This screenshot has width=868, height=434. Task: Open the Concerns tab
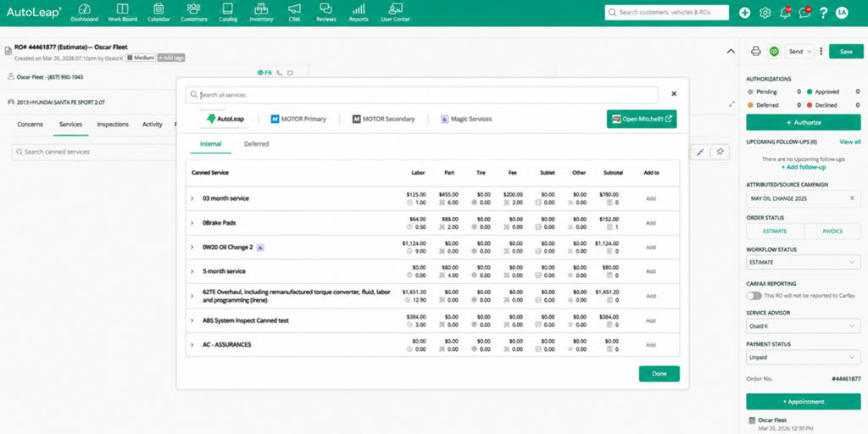tap(30, 125)
